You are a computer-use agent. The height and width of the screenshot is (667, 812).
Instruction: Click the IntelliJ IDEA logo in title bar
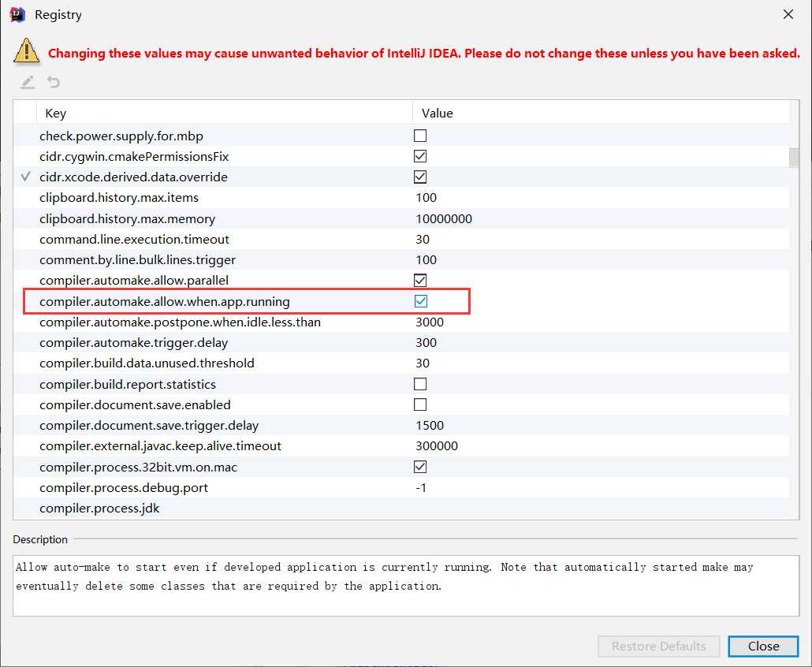(17, 15)
